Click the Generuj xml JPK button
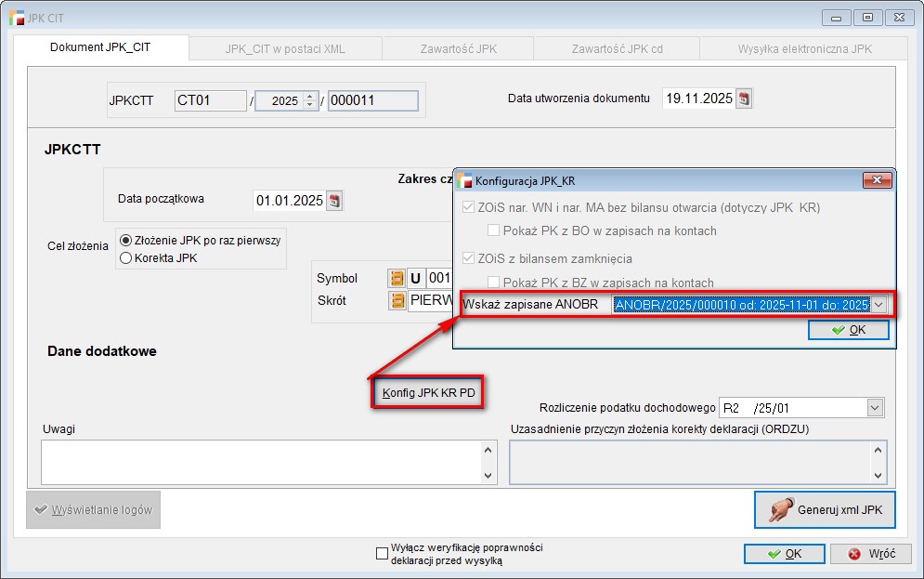 (825, 509)
